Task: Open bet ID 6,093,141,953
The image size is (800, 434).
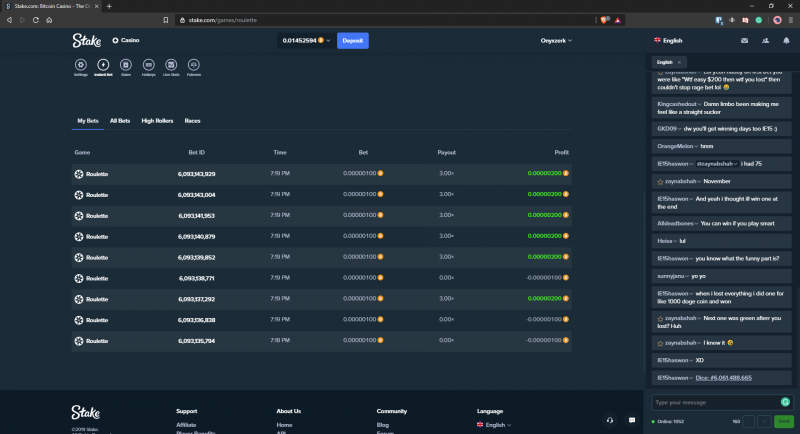Action: click(x=196, y=216)
